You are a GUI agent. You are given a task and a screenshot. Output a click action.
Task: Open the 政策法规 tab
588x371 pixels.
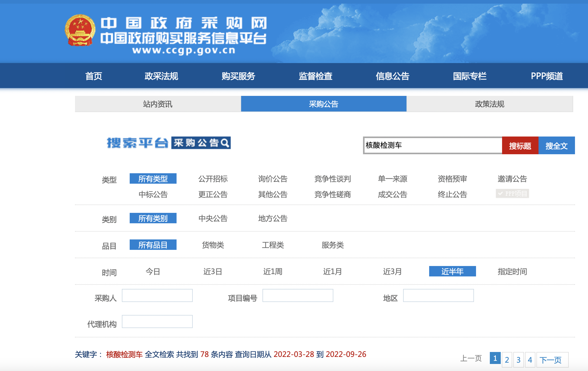[489, 104]
